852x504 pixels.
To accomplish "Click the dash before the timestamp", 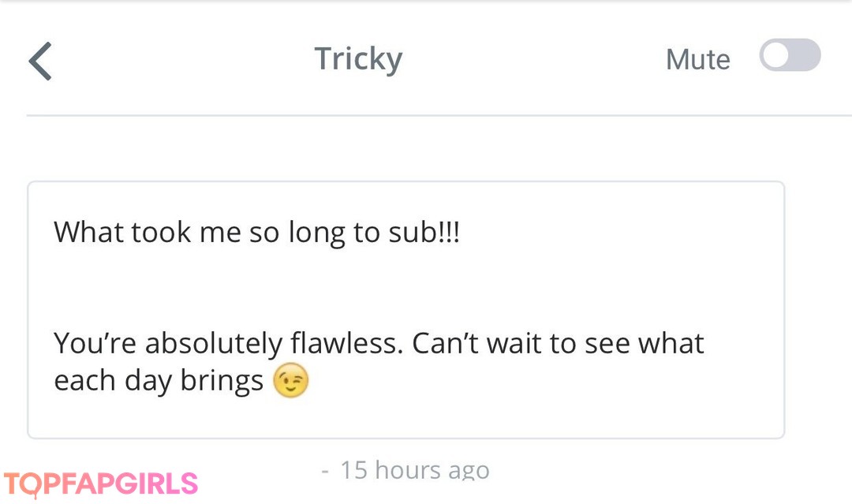I will point(325,471).
